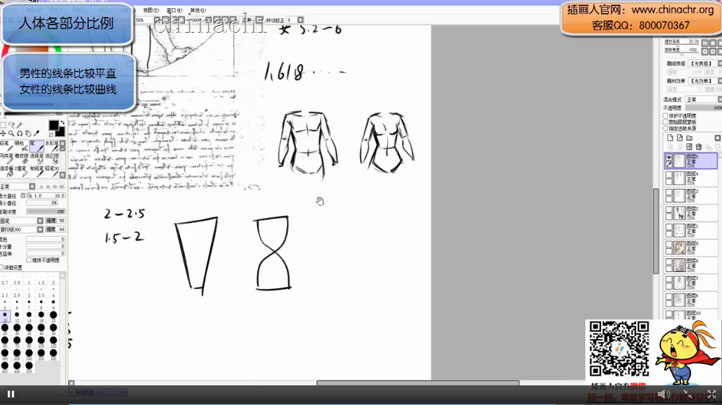Toggle the eye icon on the top layer
This screenshot has width=722, height=405.
670,158
